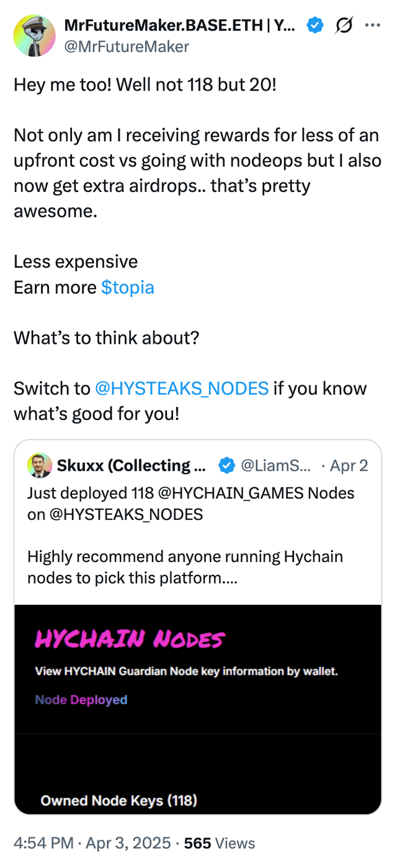This screenshot has height=868, width=397.
Task: Click the pink HYCHAIN NODES logo
Action: click(x=130, y=639)
